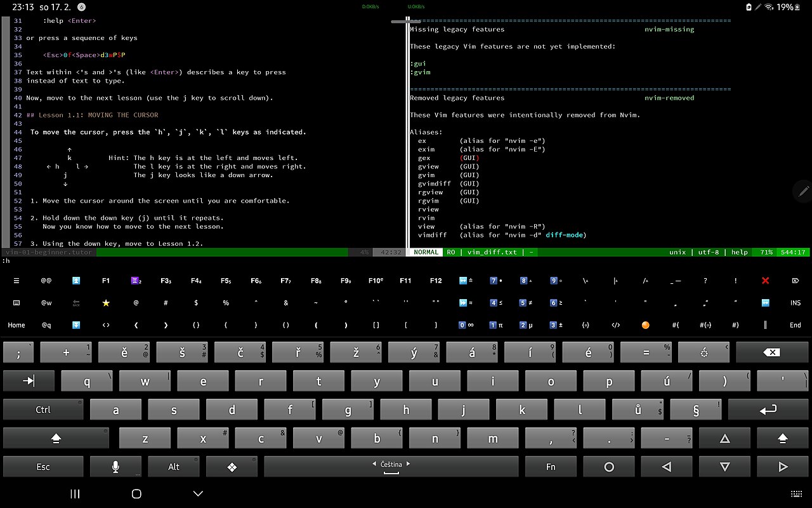Follow the diff-mode help link
The width and height of the screenshot is (812, 508).
[564, 235]
